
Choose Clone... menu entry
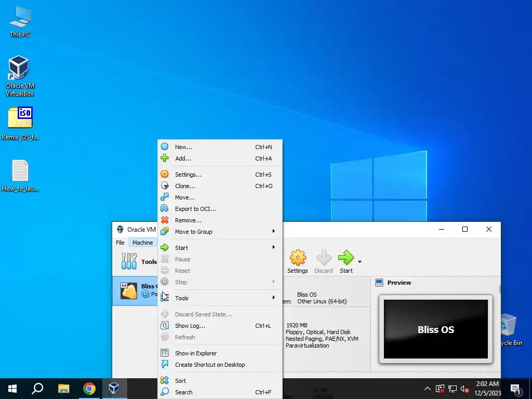(220, 186)
